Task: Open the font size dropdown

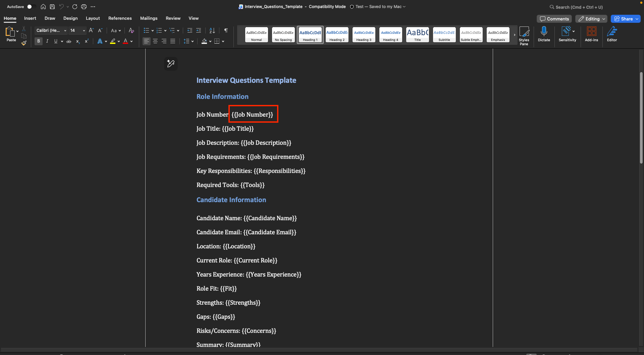Action: tap(84, 31)
